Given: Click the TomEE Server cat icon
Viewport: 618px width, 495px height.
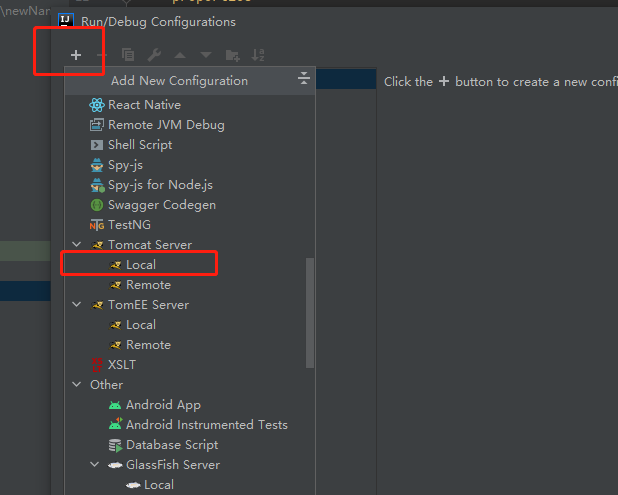Looking at the screenshot, I should coord(97,305).
